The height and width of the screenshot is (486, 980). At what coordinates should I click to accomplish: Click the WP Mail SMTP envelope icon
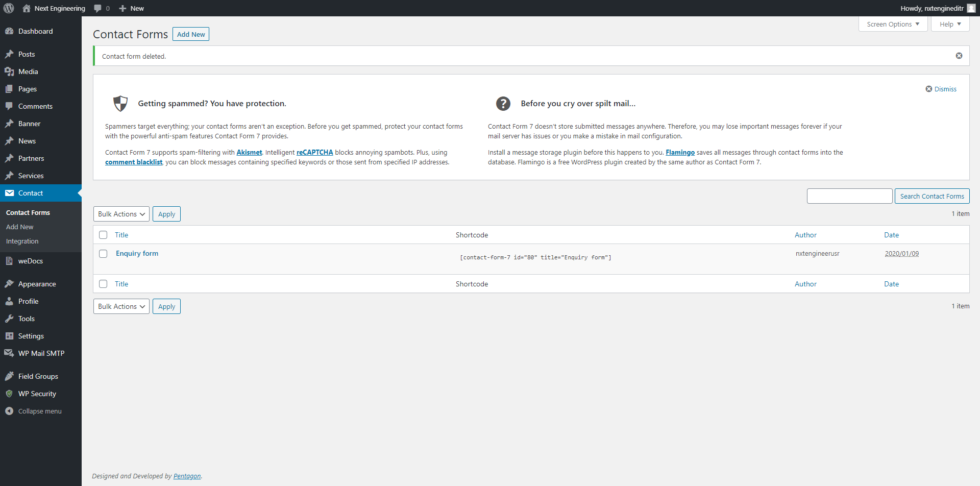(x=9, y=353)
